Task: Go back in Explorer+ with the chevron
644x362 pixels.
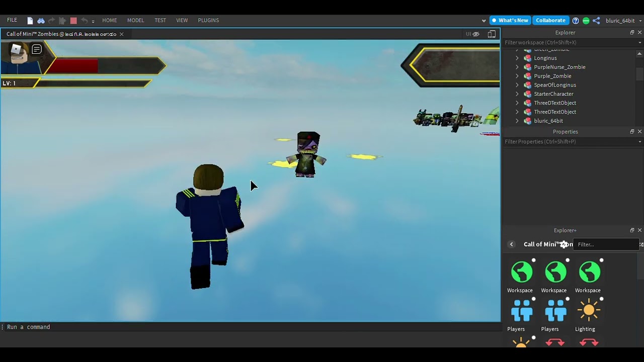Action: click(511, 244)
